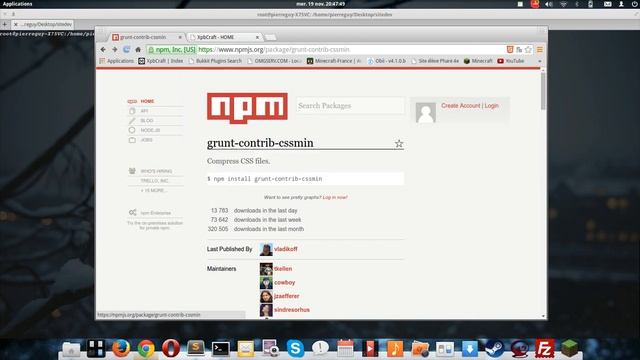Click the NODE.JS sidebar link

(x=150, y=130)
